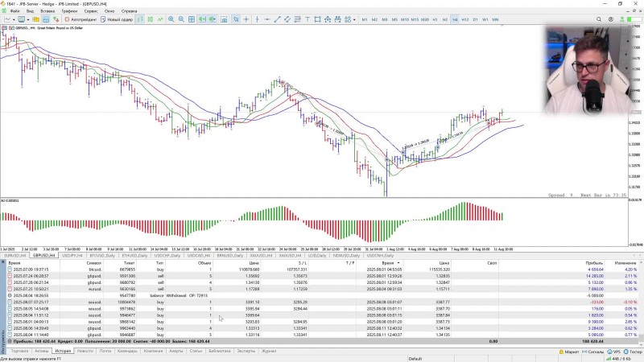
Task: Open the Активы toolbox tab
Action: point(42,351)
